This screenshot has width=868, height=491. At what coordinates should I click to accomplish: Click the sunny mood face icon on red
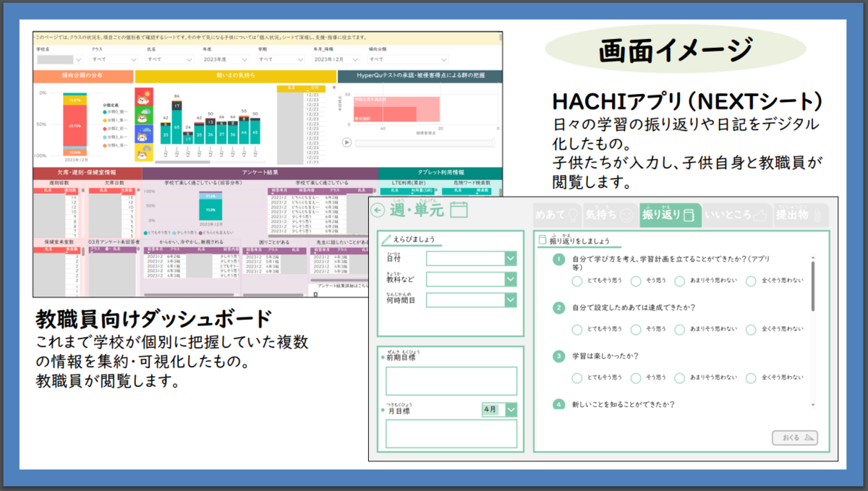point(143,98)
